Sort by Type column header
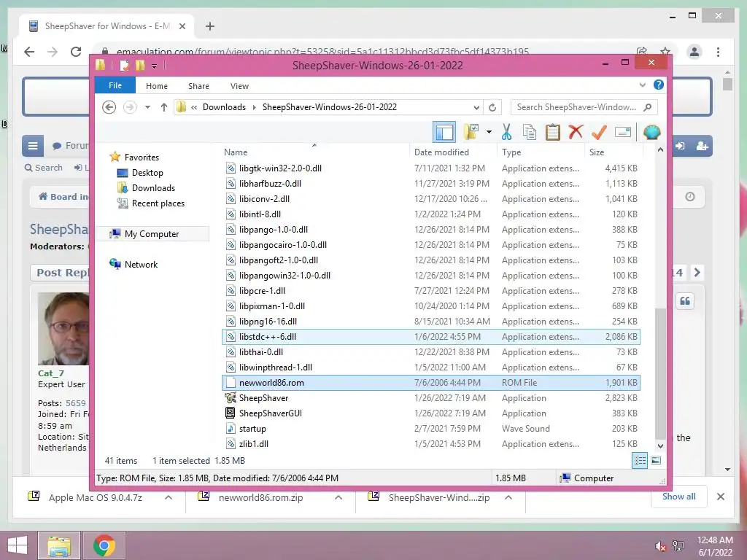 click(541, 152)
